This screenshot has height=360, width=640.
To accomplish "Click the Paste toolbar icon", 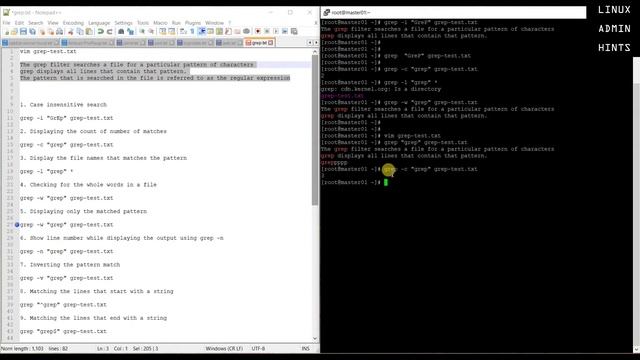I will (x=89, y=31).
